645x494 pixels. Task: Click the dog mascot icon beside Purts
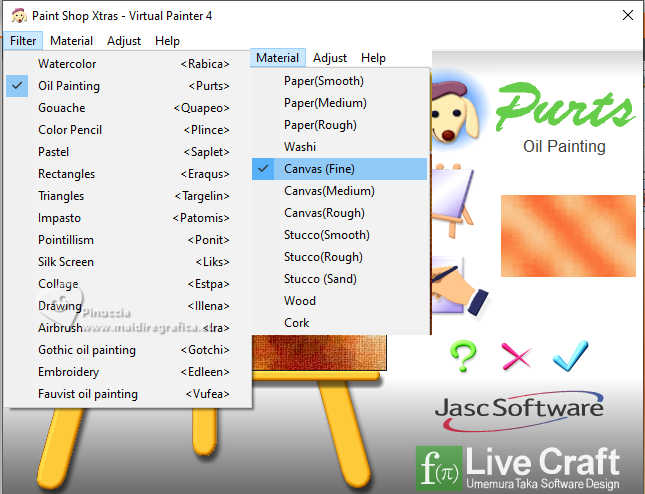pyautogui.click(x=455, y=110)
